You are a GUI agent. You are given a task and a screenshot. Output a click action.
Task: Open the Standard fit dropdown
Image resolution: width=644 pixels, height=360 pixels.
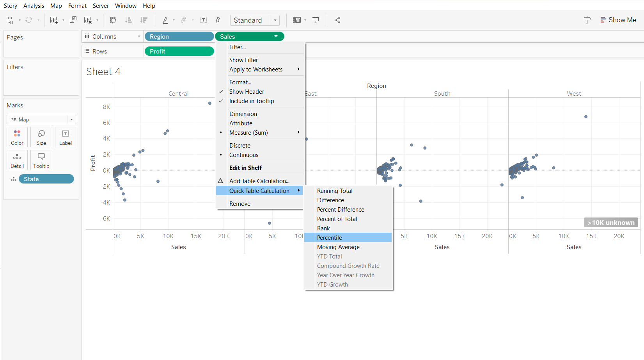coord(255,20)
